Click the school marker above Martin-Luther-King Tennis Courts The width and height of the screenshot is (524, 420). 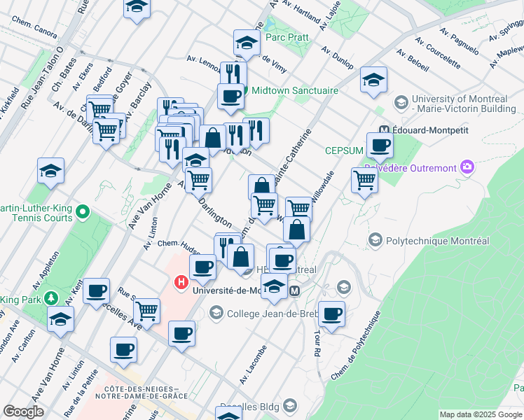click(x=51, y=171)
